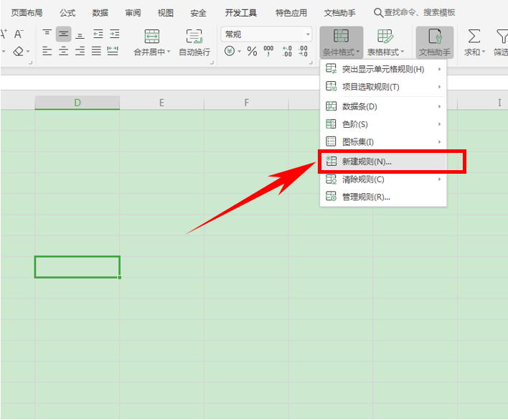The height and width of the screenshot is (420, 508).
Task: Open the 特色应用 tab
Action: [x=291, y=13]
